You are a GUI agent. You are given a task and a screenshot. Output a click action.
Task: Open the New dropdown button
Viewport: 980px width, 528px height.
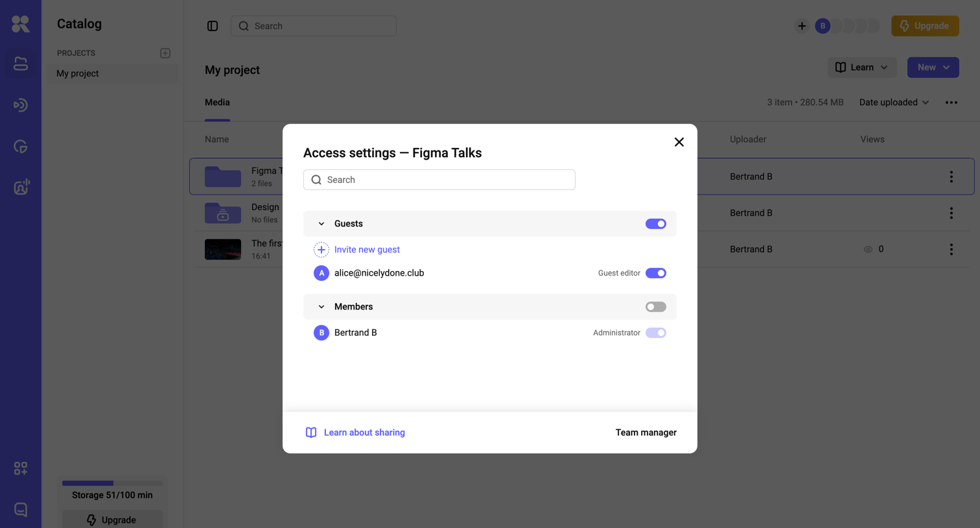tap(933, 67)
